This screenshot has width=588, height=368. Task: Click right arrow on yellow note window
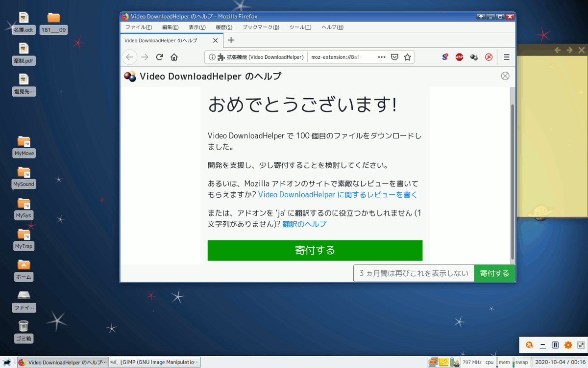569,50
